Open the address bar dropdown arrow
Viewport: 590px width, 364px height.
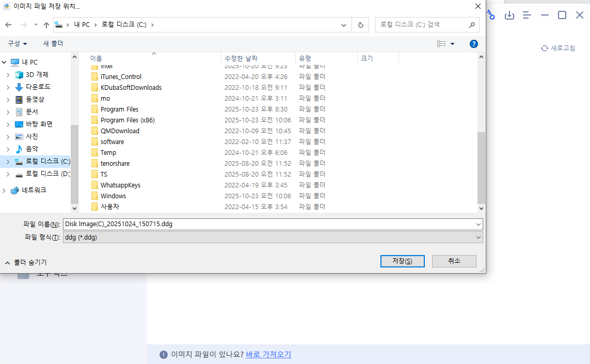click(344, 24)
